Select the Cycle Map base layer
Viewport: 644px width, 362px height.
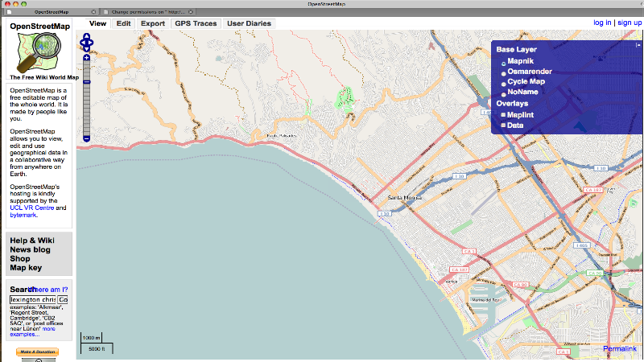point(504,83)
